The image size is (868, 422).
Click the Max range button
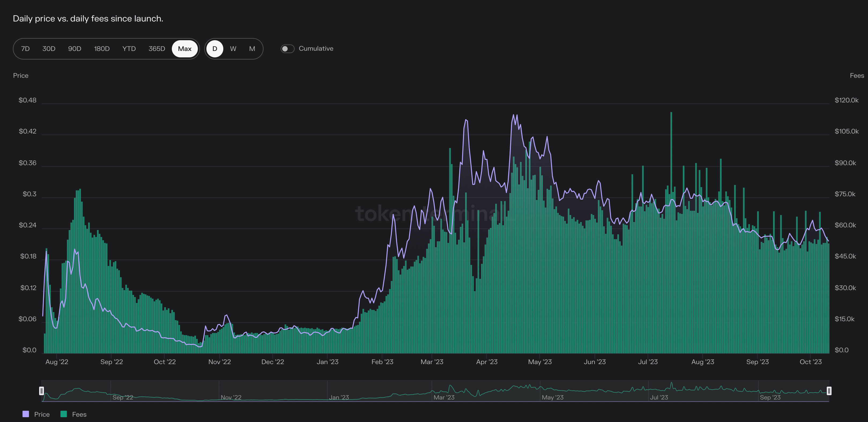[185, 49]
